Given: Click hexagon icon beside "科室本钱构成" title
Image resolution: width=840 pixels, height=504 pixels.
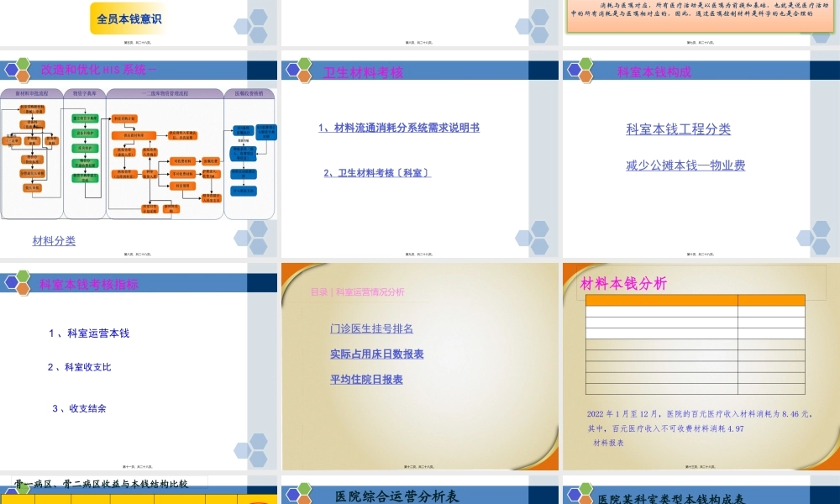Looking at the screenshot, I should [x=581, y=70].
